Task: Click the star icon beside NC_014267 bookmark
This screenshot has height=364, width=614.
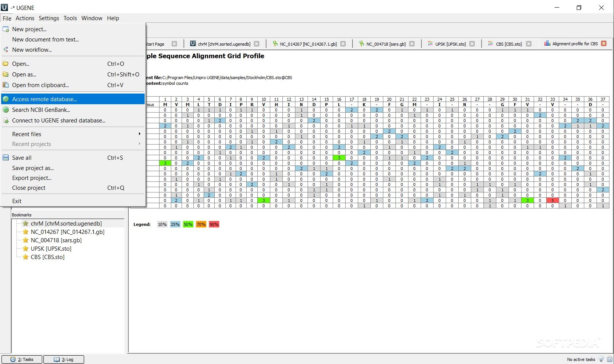Action: 26,232
